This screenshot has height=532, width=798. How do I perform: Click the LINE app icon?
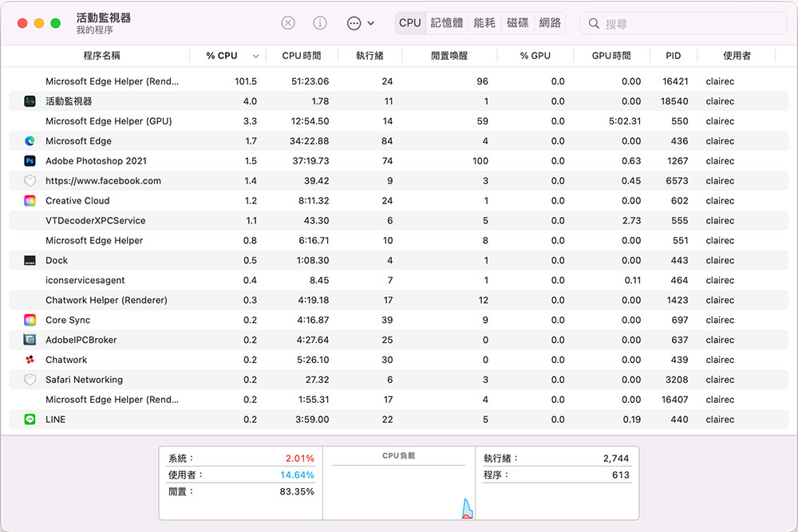30,419
